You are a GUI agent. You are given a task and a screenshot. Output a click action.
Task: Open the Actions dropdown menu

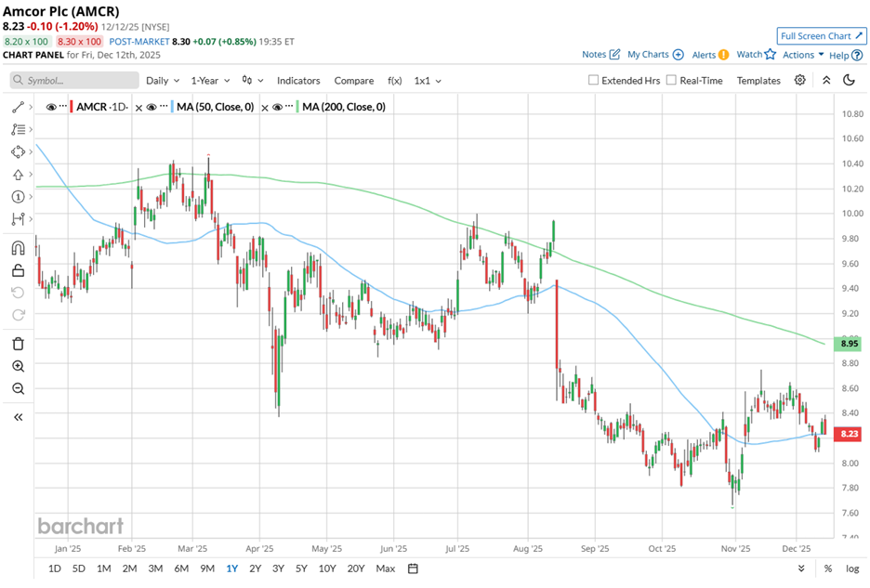pos(803,55)
